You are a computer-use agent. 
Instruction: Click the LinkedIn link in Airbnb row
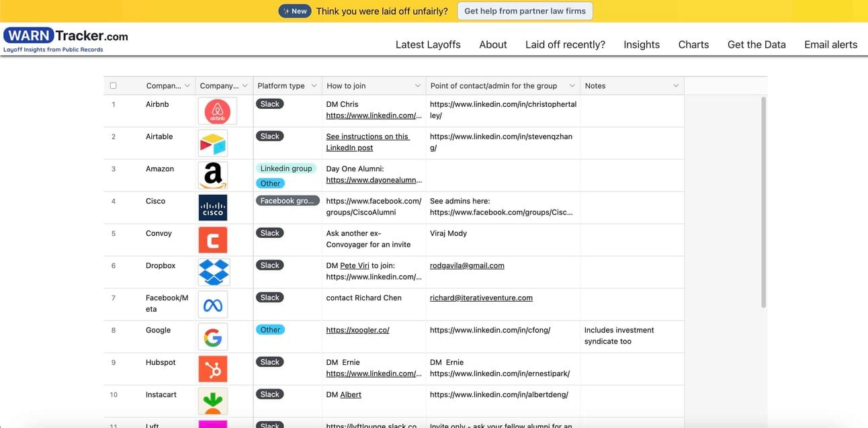click(x=374, y=116)
